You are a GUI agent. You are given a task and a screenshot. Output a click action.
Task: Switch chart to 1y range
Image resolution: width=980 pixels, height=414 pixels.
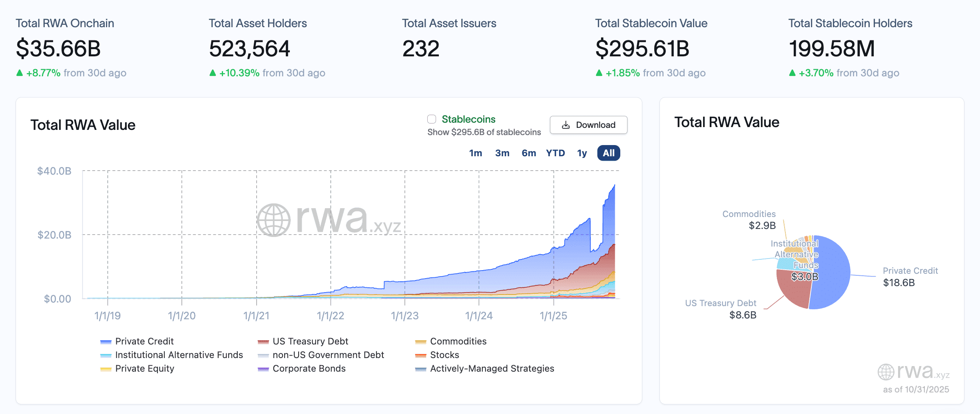(582, 153)
